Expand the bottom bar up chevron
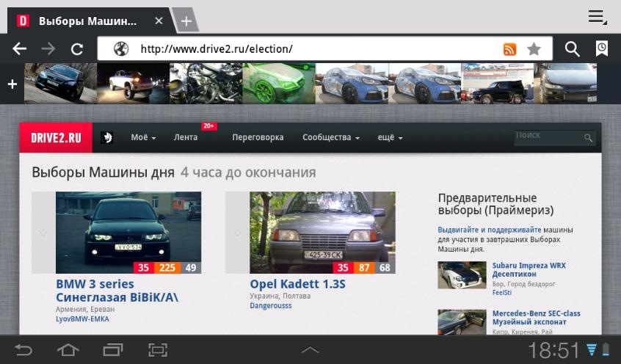 coord(310,349)
